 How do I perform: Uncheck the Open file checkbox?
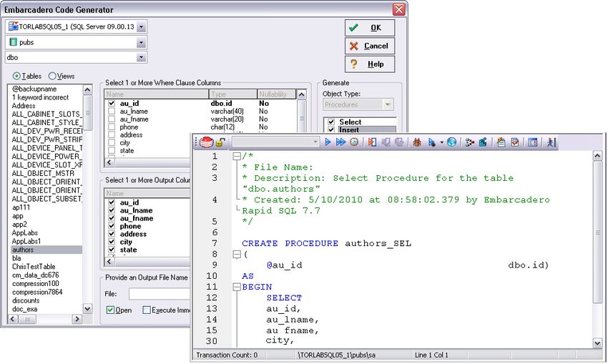[110, 310]
